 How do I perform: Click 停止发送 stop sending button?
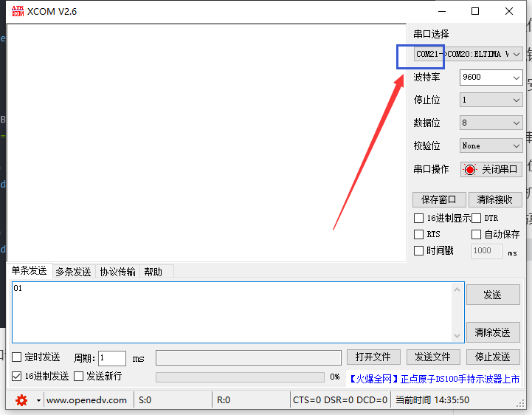(x=493, y=357)
